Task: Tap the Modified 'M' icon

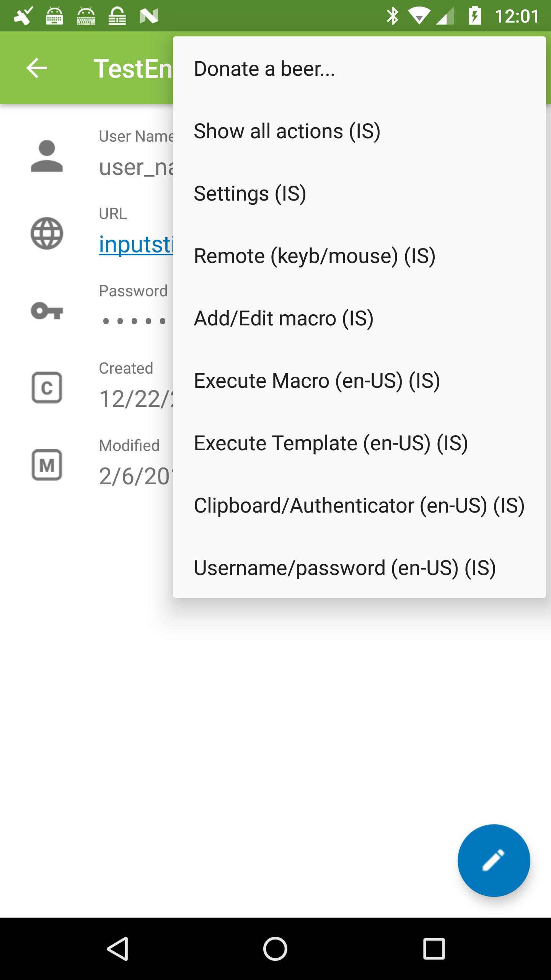Action: (47, 465)
